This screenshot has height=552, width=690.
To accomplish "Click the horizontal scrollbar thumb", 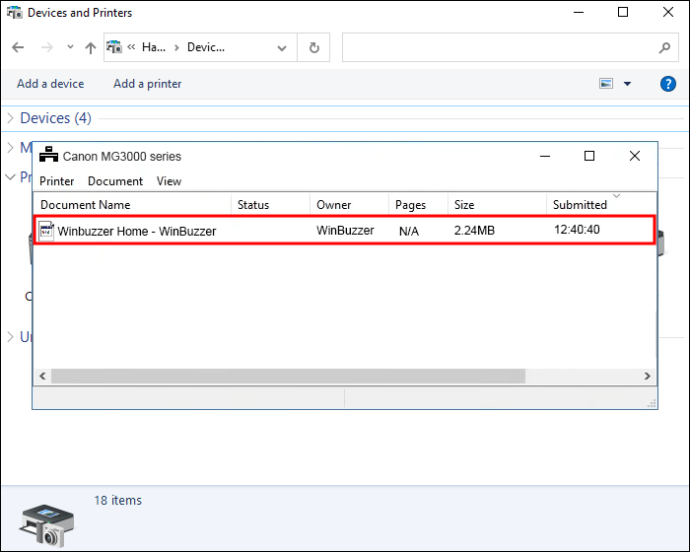I will pyautogui.click(x=288, y=376).
